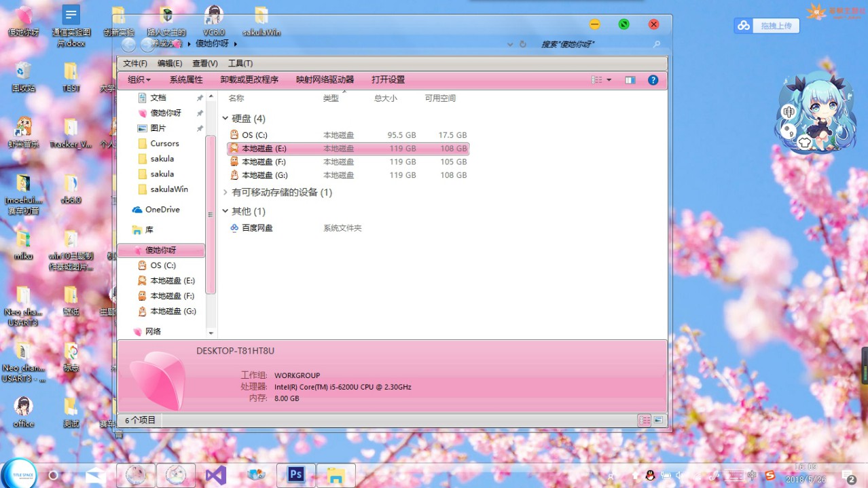The height and width of the screenshot is (488, 868).
Task: Click the Sogou input method tray icon
Action: (770, 475)
